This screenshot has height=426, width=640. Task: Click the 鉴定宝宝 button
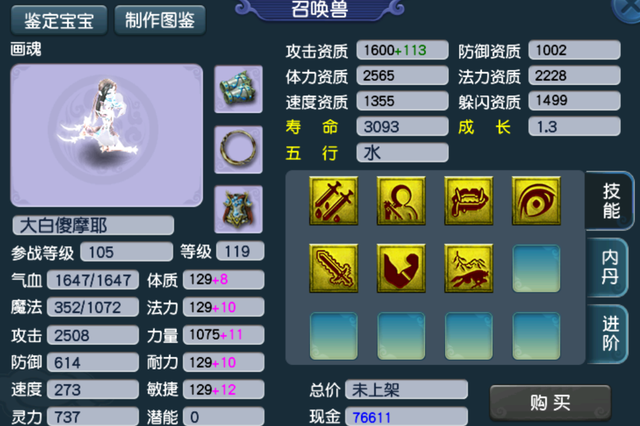click(59, 20)
